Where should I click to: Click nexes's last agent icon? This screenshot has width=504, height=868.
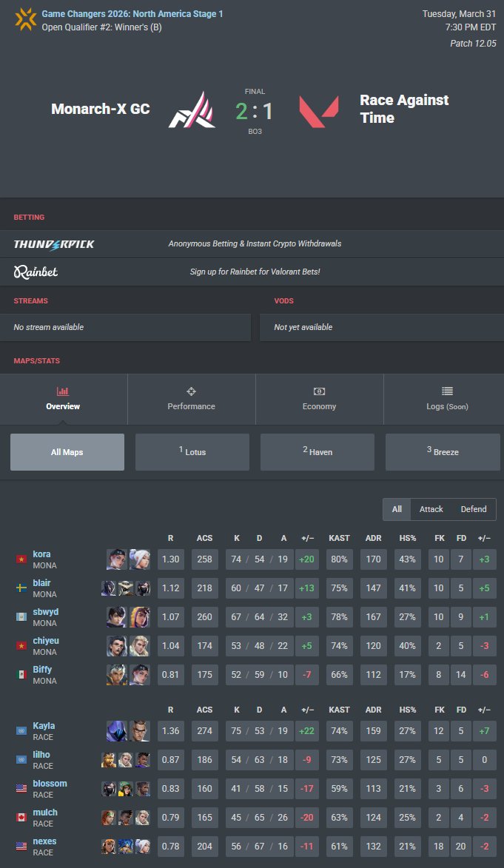pyautogui.click(x=143, y=846)
